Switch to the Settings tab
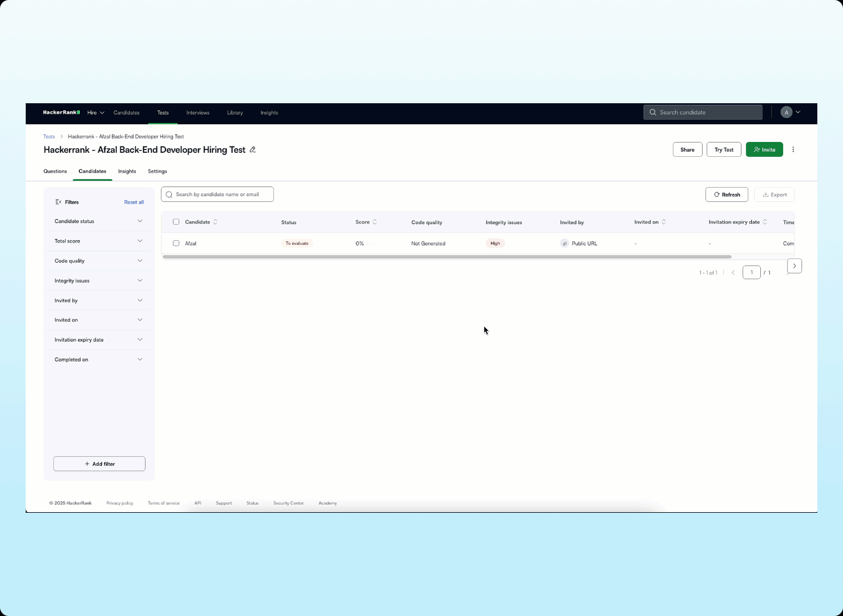Viewport: 843px width, 616px height. (x=157, y=171)
